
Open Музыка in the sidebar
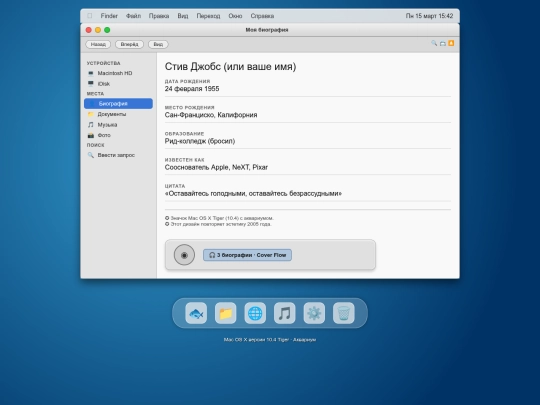118,125
